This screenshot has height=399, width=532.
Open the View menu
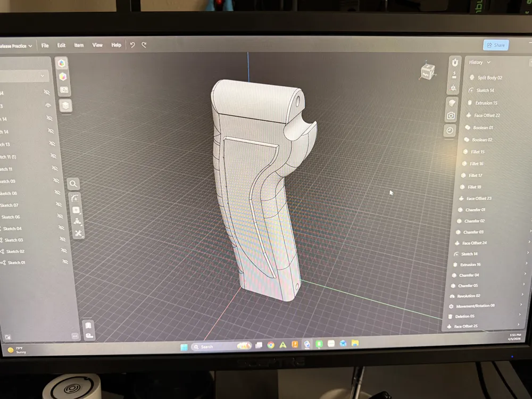point(97,45)
